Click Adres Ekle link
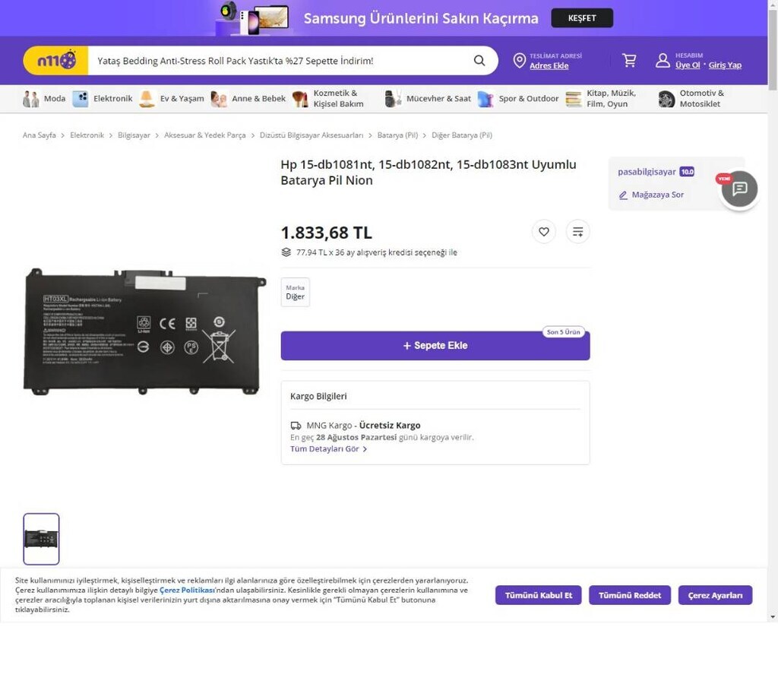Viewport: 778px width, 700px height. click(x=549, y=65)
